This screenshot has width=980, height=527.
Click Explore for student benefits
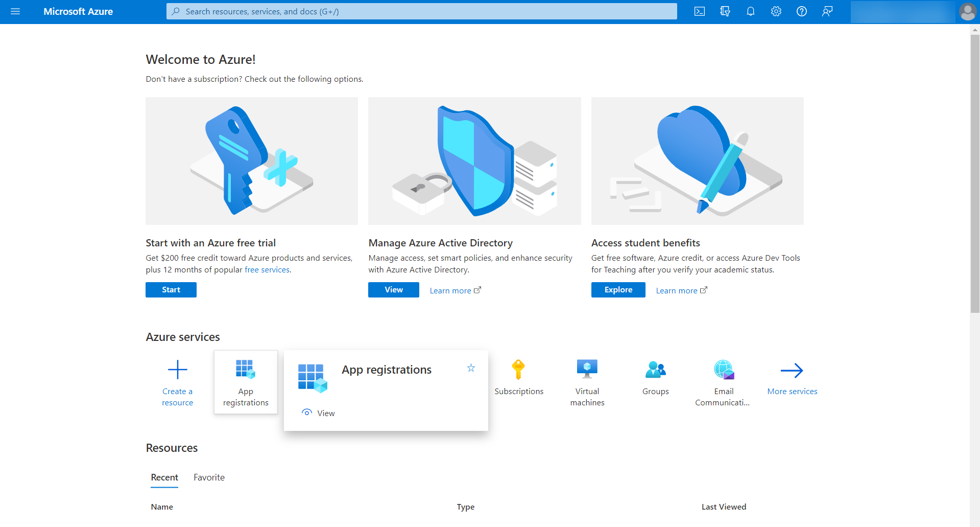(618, 290)
